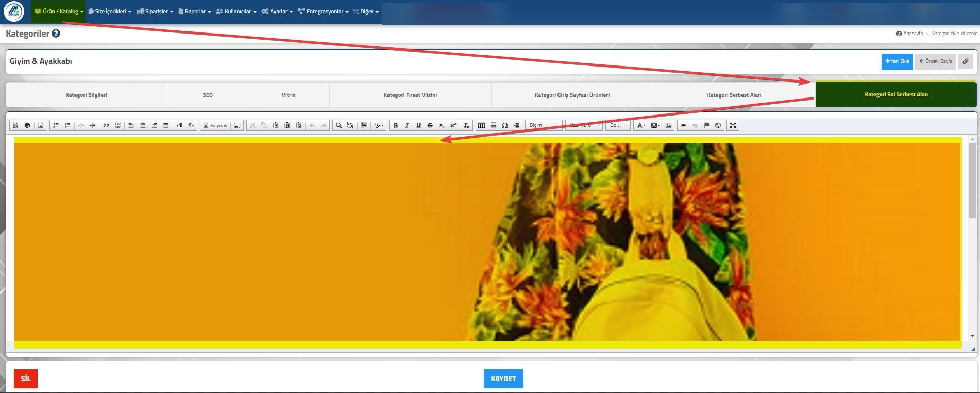Open Kategori Fırsat Vitrini tab
980x393 pixels.
[410, 95]
